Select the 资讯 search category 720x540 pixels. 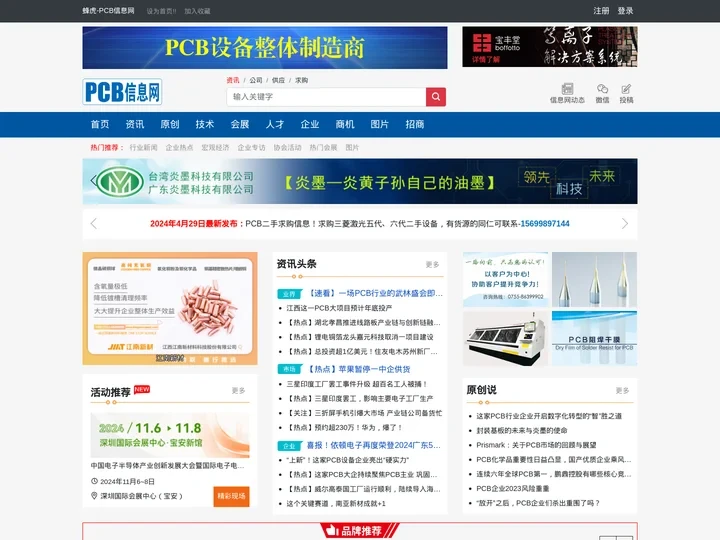233,80
